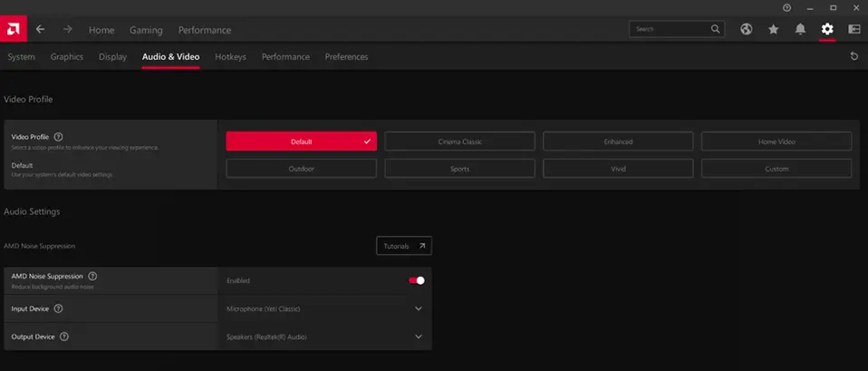Image resolution: width=868 pixels, height=371 pixels.
Task: Click the AMD logo icon
Action: [14, 29]
